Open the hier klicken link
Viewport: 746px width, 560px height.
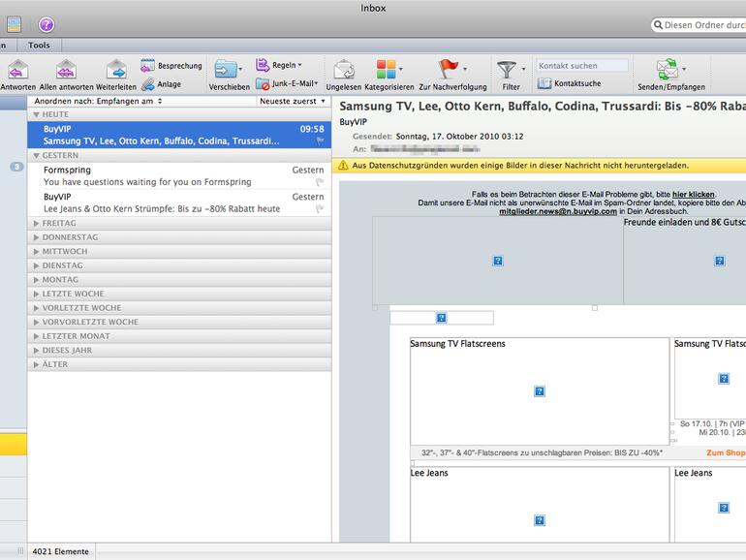[x=693, y=194]
